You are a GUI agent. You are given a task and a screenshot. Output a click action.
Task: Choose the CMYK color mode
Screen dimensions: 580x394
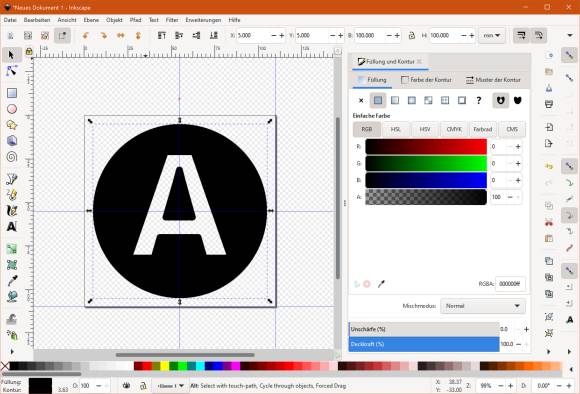click(x=454, y=129)
